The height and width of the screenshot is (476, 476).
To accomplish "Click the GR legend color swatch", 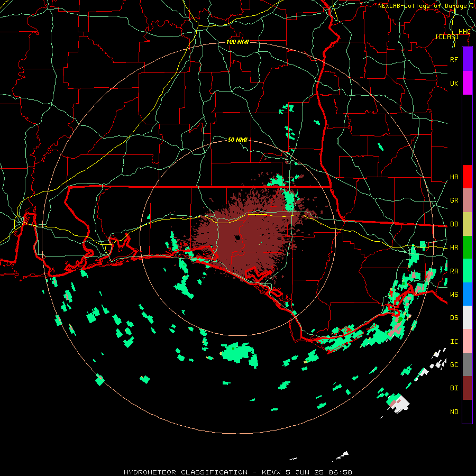I will [467, 200].
